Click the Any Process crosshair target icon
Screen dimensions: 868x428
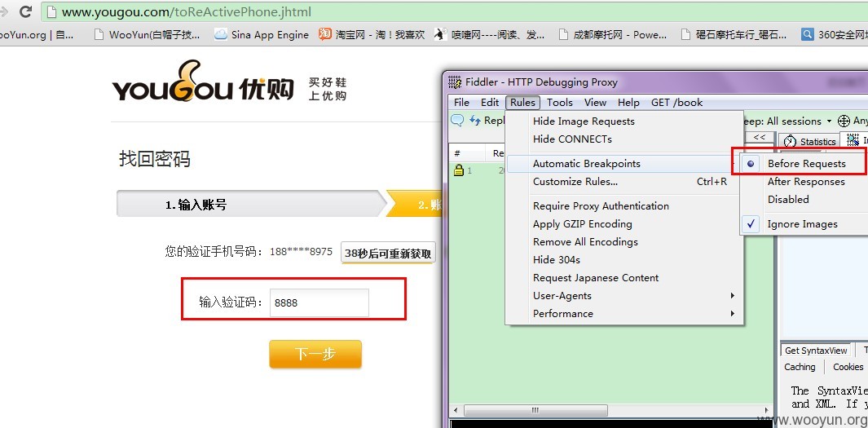click(x=844, y=121)
